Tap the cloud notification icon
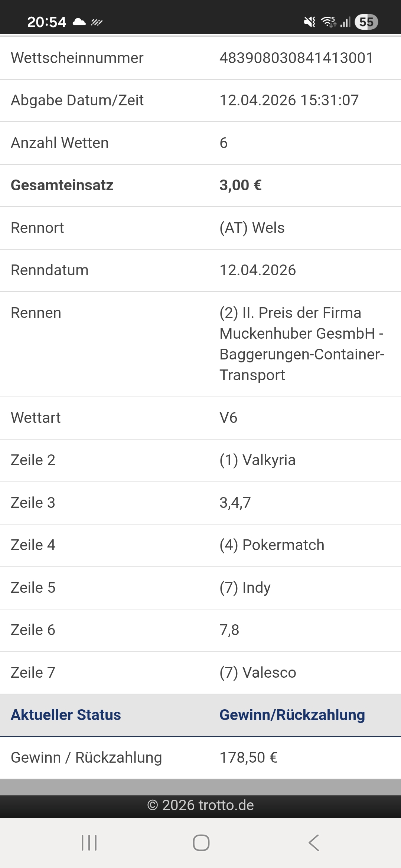401x868 pixels. coord(79,22)
